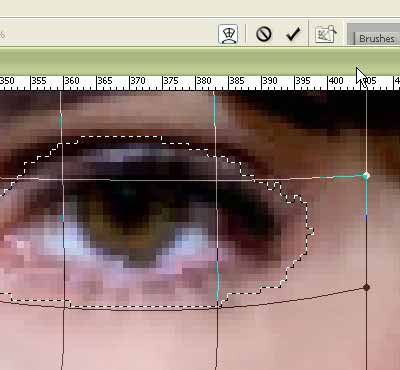Viewport: 400px width, 370px height.
Task: Cancel the current transform operation
Action: [x=264, y=34]
